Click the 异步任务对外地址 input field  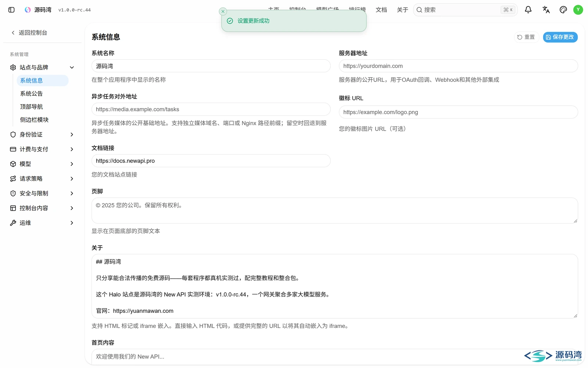211,109
